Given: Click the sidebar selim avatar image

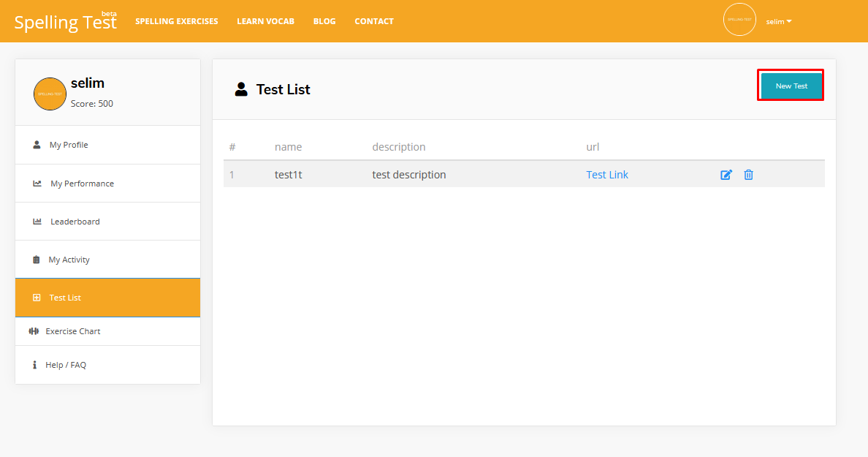Looking at the screenshot, I should 50,94.
